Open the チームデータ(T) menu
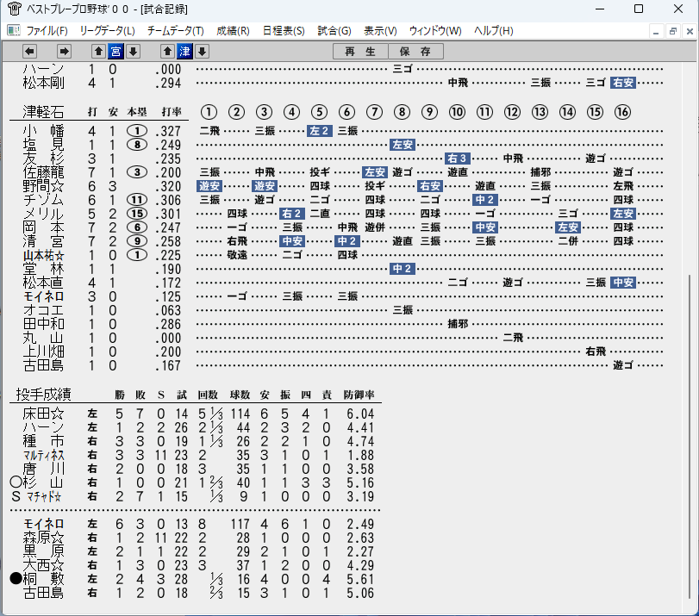This screenshot has height=616, width=699. pos(176,31)
